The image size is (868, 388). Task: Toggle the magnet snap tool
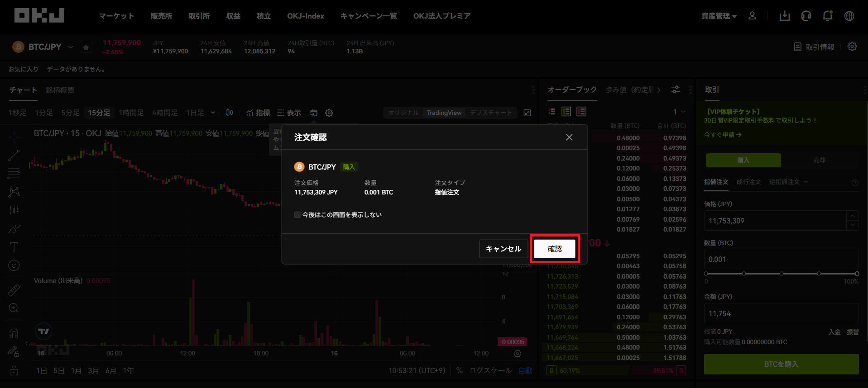[14, 333]
